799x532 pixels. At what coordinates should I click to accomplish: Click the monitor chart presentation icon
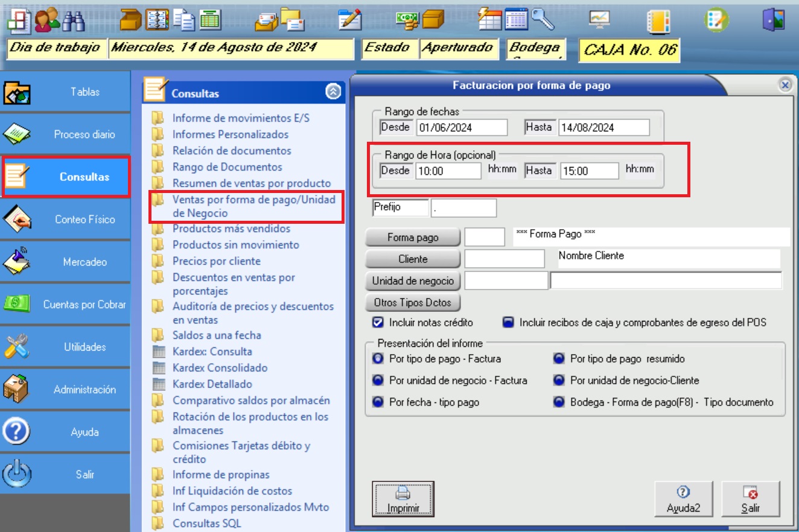click(599, 21)
